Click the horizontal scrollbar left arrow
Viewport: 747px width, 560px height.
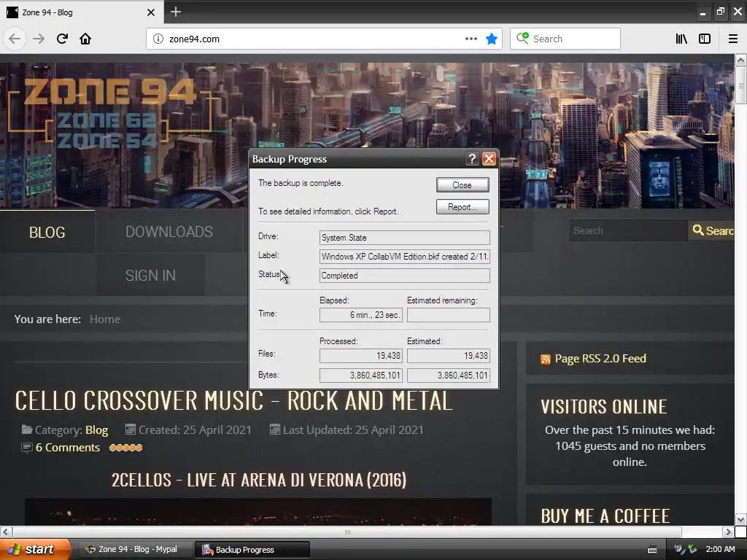(x=5, y=532)
